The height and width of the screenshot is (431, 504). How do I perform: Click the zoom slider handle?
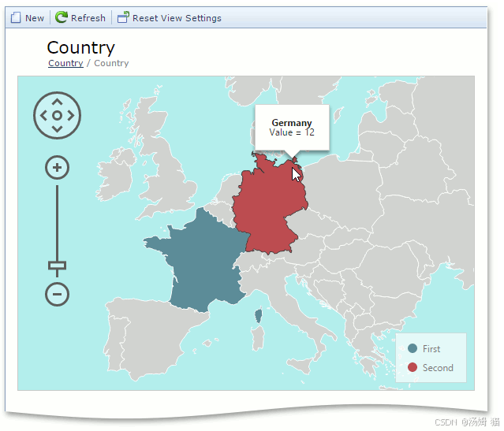tap(58, 266)
